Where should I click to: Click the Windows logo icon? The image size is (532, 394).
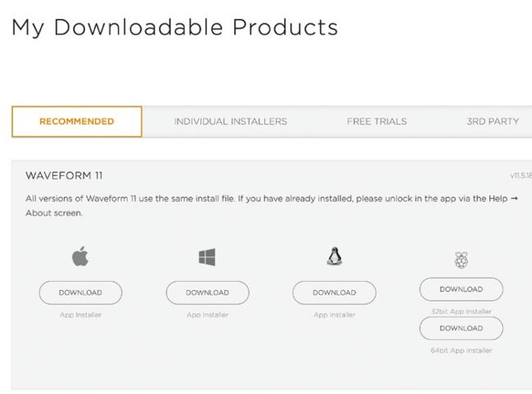tap(207, 257)
